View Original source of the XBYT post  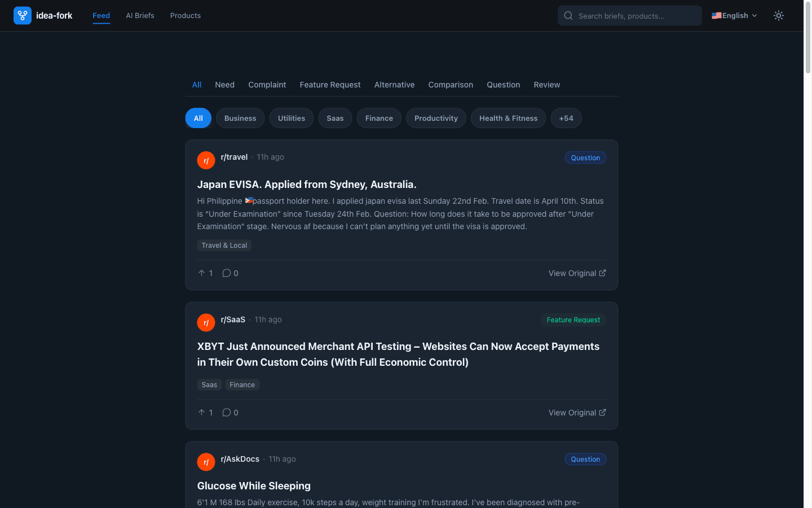pos(572,412)
